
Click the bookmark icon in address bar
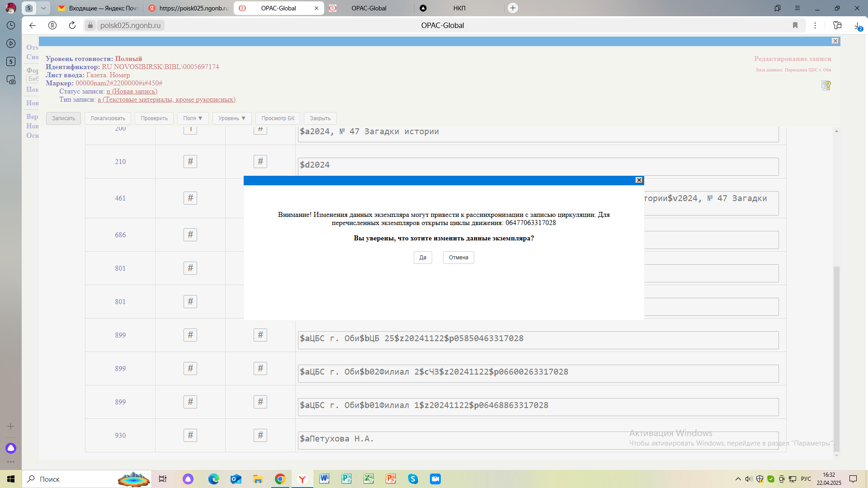pyautogui.click(x=795, y=25)
